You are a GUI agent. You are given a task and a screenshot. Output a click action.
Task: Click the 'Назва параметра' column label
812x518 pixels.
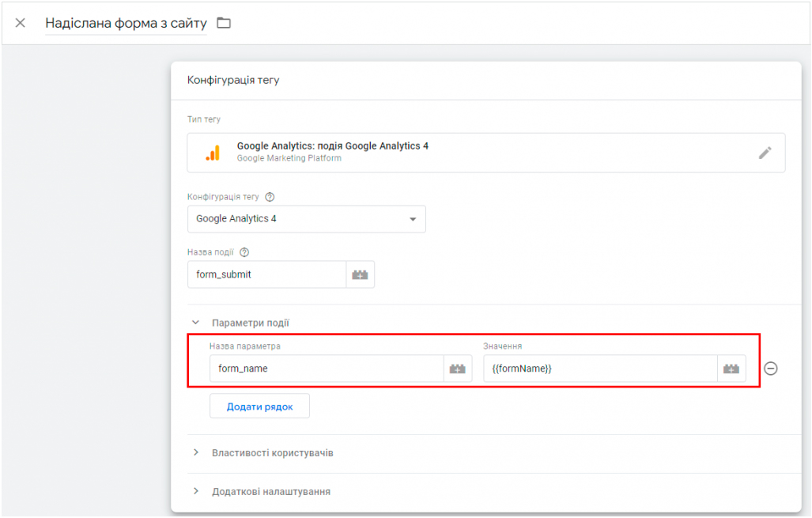point(245,346)
